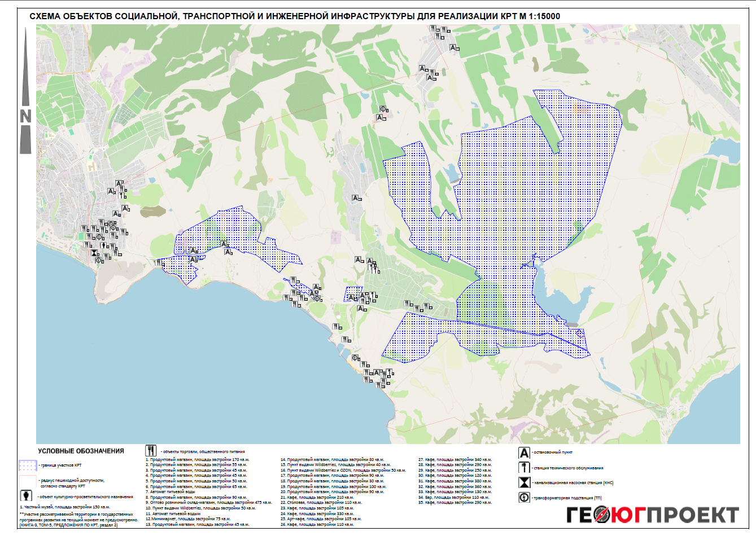Select entry '34. Бар'
Image resolution: width=756 pixels, height=536 pixels.
point(453,497)
